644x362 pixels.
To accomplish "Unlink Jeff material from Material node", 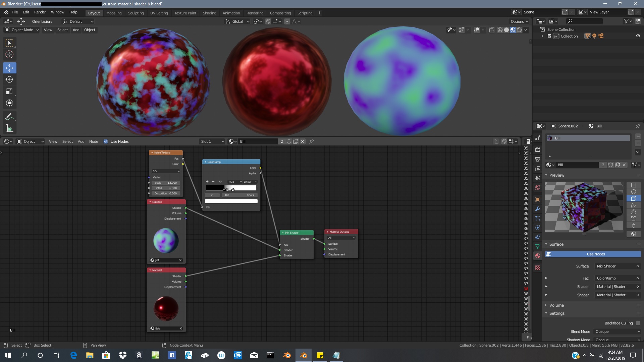I will point(180,260).
